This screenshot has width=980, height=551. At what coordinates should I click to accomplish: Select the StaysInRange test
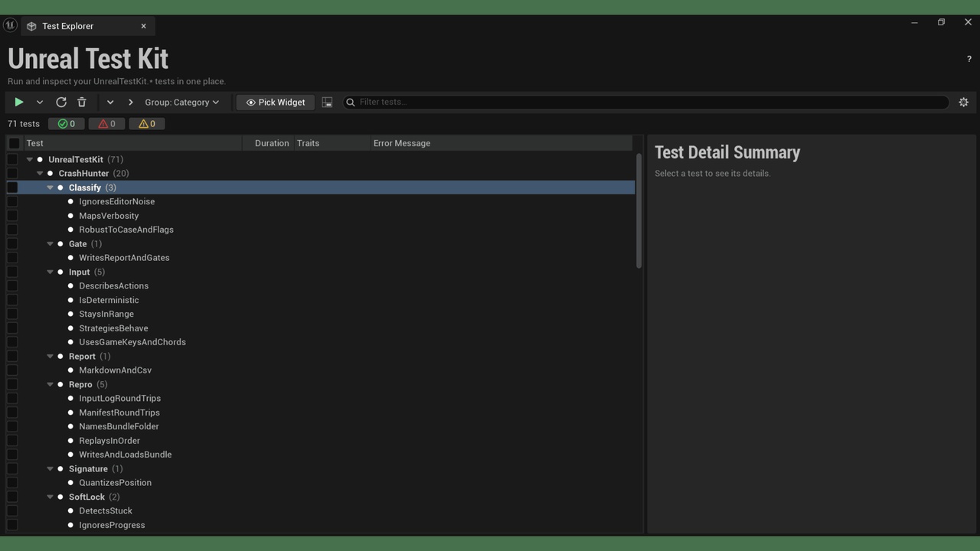coord(106,314)
